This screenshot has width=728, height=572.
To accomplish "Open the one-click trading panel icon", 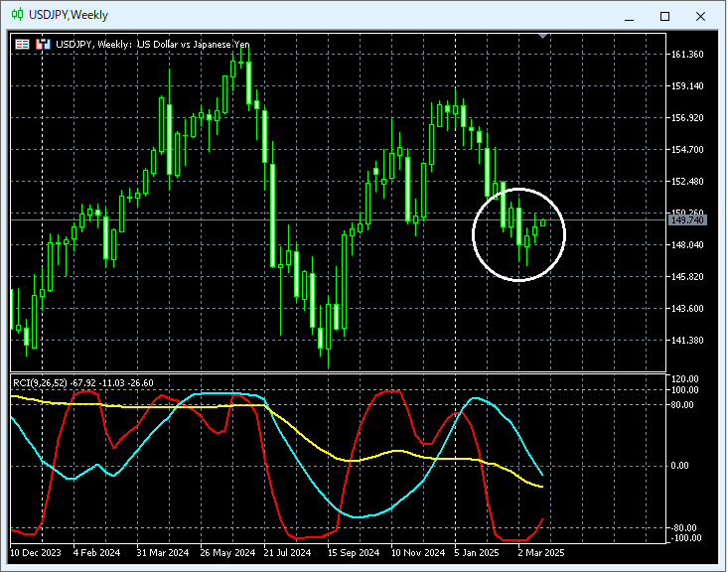I will tap(22, 44).
